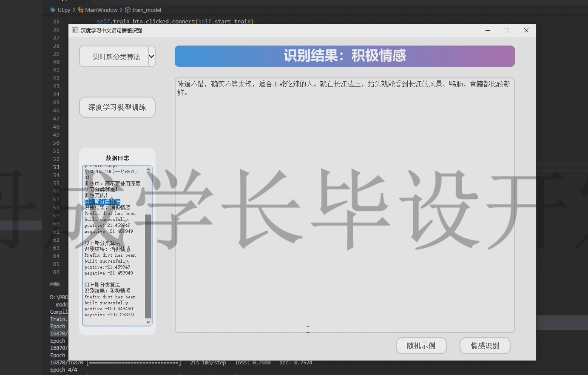Image resolution: width=588 pixels, height=375 pixels.
Task: Click the code line self.train_btn.clicked.connect
Action: (x=175, y=21)
